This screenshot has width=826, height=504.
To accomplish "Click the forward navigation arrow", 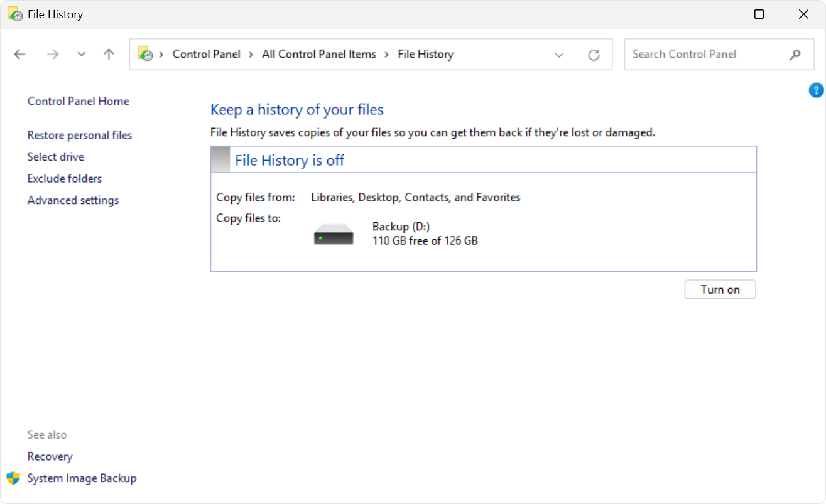I will point(53,54).
